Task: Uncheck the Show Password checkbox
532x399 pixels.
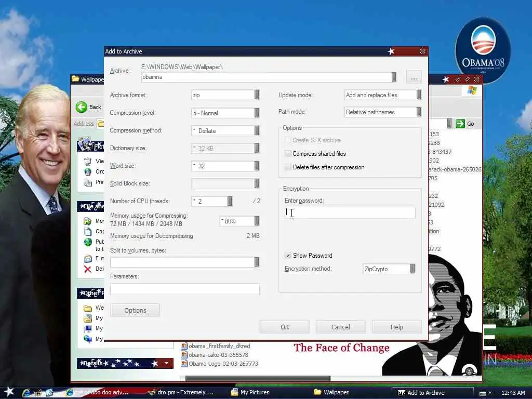Action: click(x=288, y=256)
